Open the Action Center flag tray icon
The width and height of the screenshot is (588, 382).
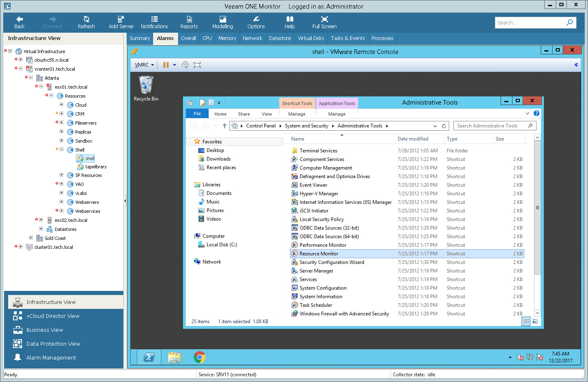[540, 357]
